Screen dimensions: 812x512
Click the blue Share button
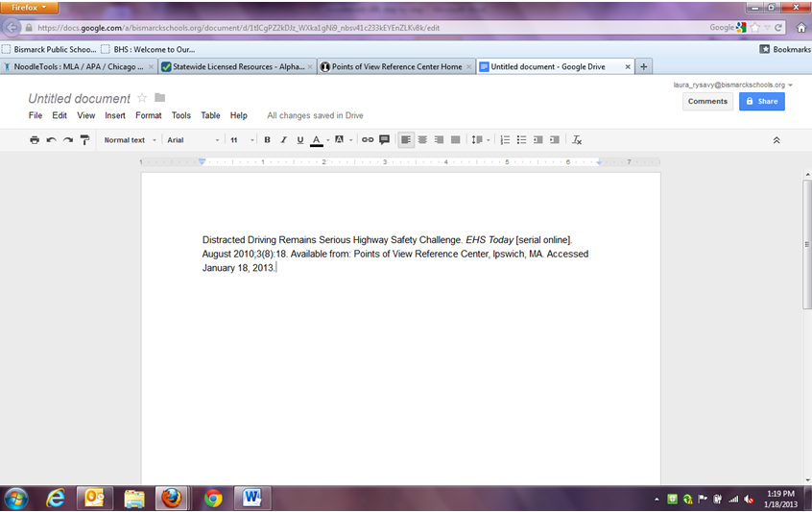[x=762, y=102]
